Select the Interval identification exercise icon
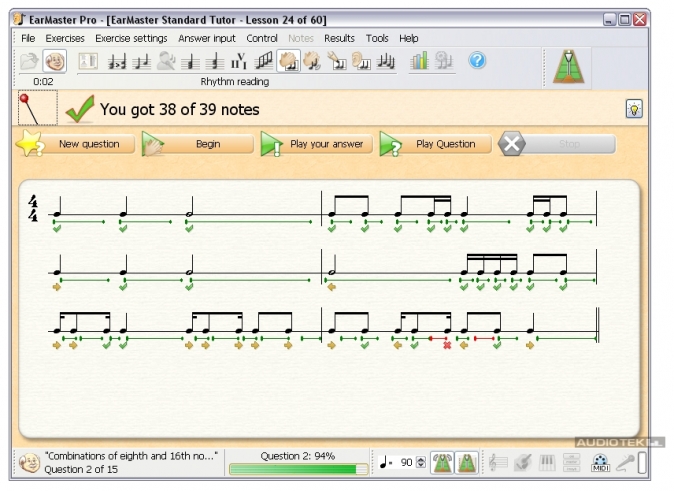The image size is (674, 491). (141, 61)
